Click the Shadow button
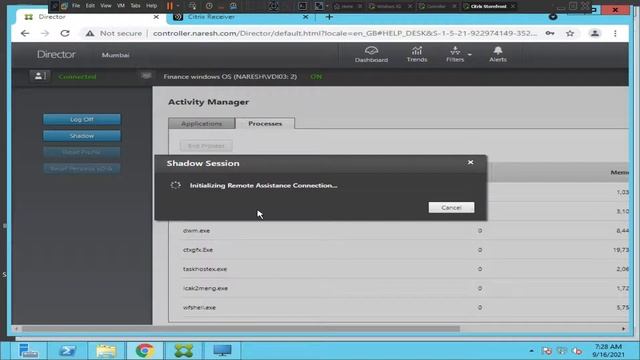Screen dimensions: 640x360 [82, 136]
